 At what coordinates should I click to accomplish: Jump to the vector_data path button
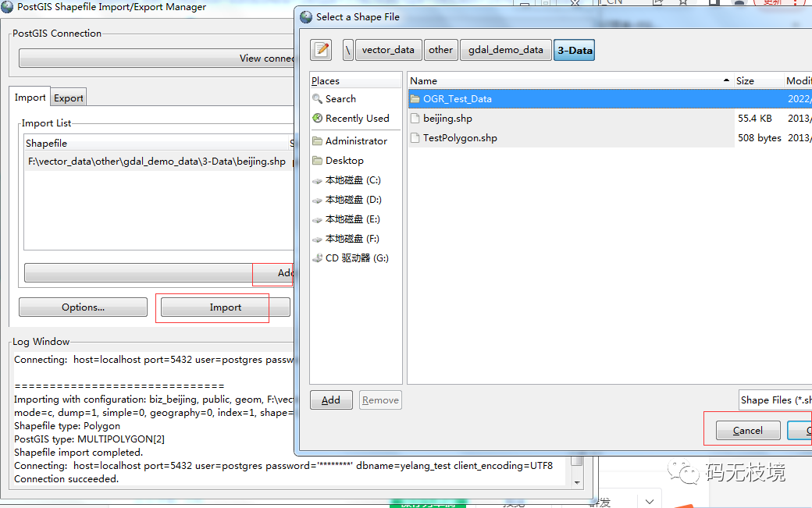[388, 50]
